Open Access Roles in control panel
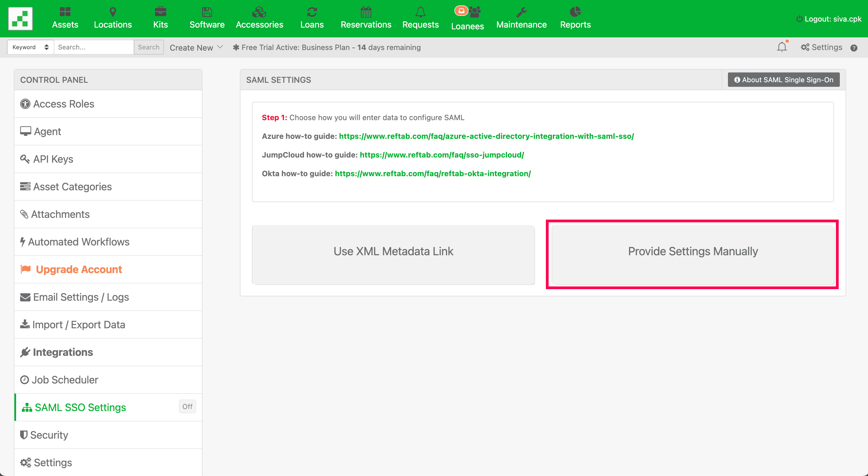Screen dimensions: 868x476 pyautogui.click(x=64, y=104)
